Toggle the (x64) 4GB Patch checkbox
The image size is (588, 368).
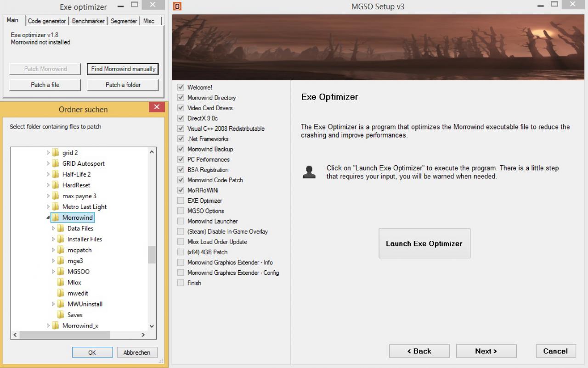coord(181,252)
